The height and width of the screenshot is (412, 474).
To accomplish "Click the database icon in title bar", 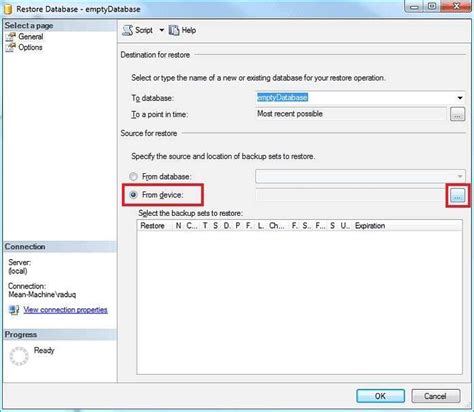I will 8,9.
